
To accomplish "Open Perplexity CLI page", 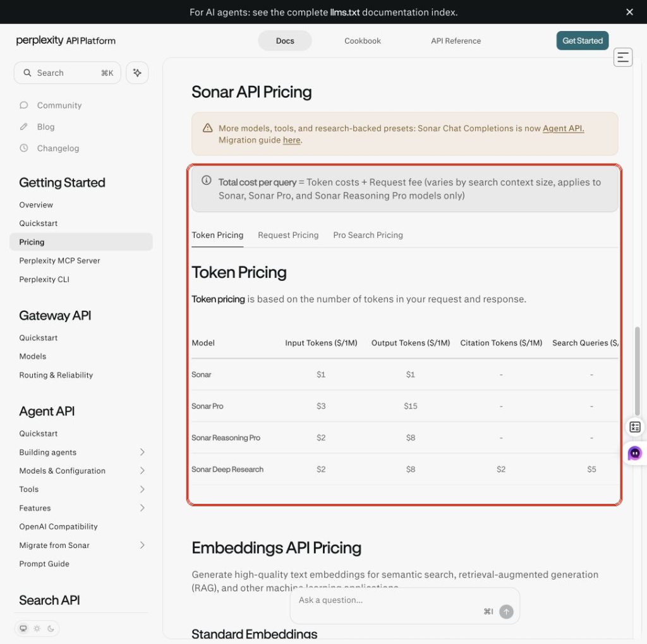I will [44, 280].
